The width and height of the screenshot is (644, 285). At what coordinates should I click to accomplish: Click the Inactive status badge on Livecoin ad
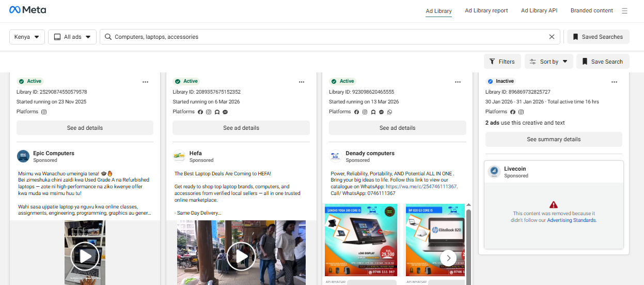click(x=501, y=81)
